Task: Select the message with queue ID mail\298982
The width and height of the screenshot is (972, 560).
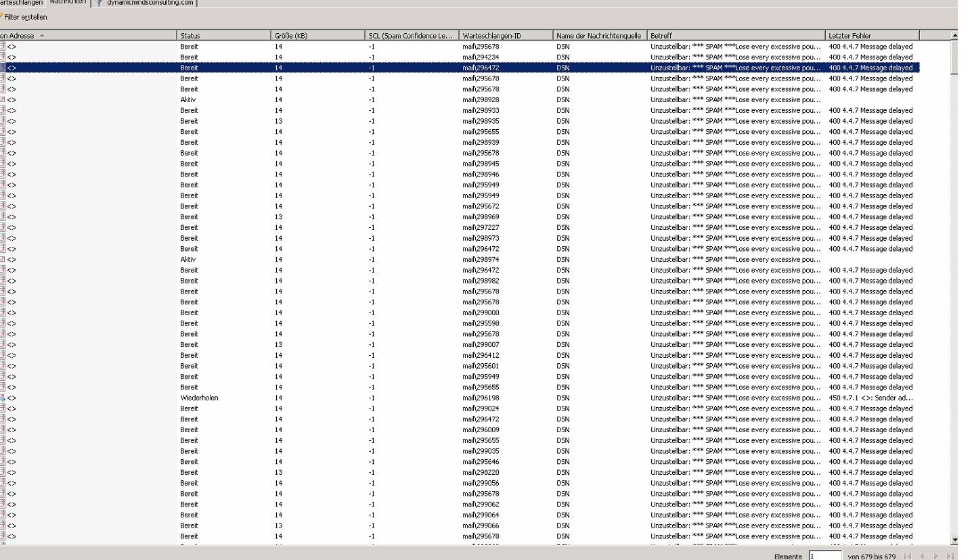Action: click(x=460, y=281)
